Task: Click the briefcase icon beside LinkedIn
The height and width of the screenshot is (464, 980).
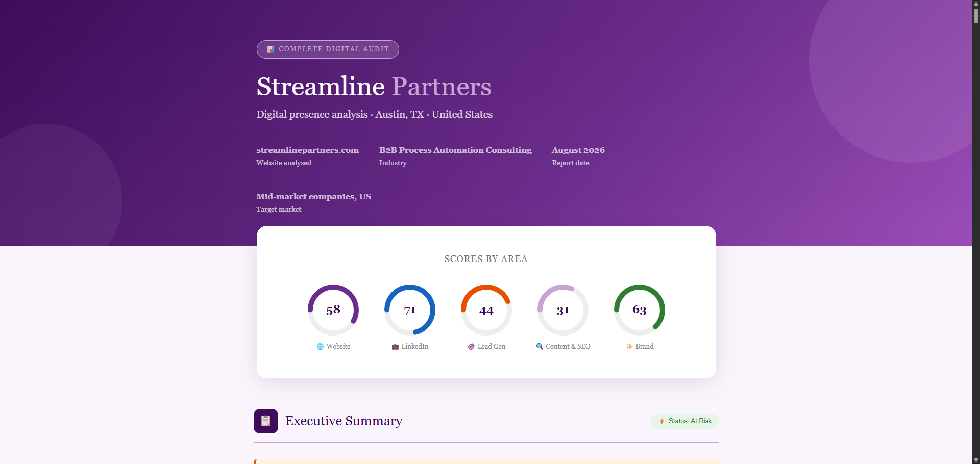Action: click(x=395, y=347)
